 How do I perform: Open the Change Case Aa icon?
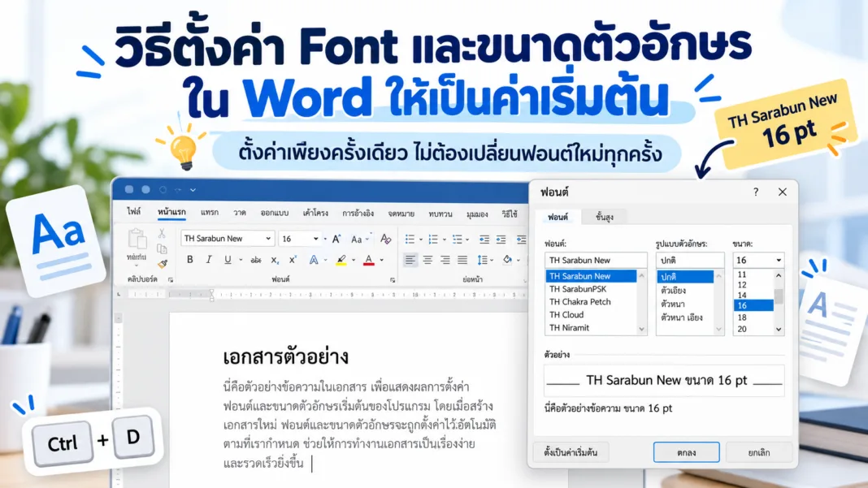tap(357, 239)
